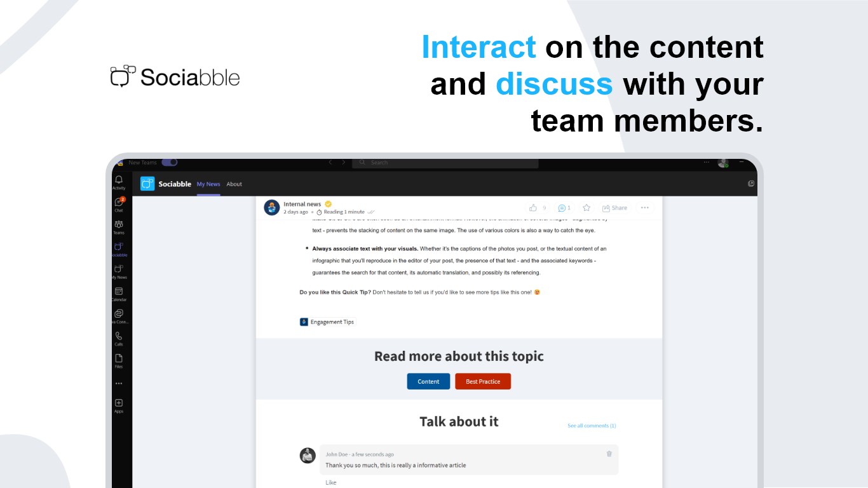Open Calendar in the sidebar
This screenshot has height=488, width=868.
coord(119,294)
